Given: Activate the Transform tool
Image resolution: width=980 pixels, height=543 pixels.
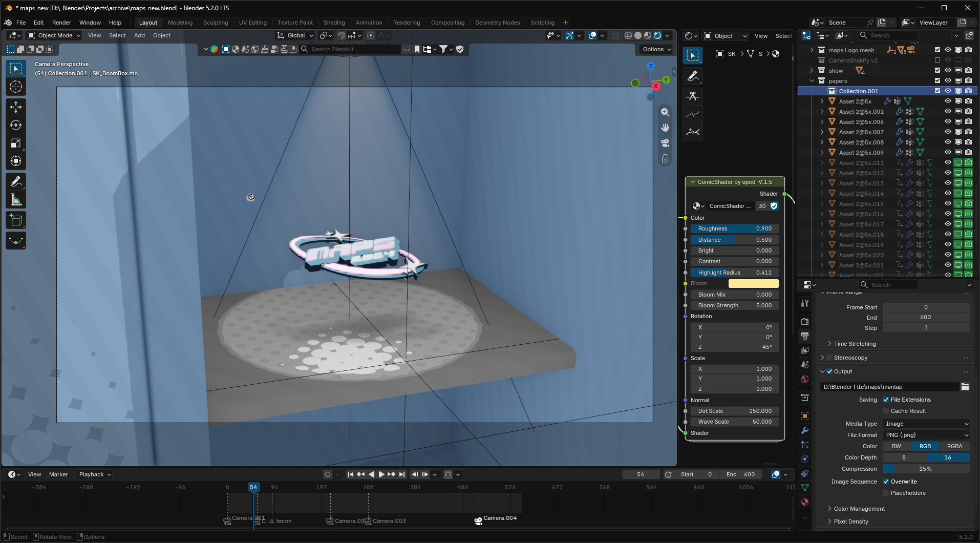Looking at the screenshot, I should (16, 161).
